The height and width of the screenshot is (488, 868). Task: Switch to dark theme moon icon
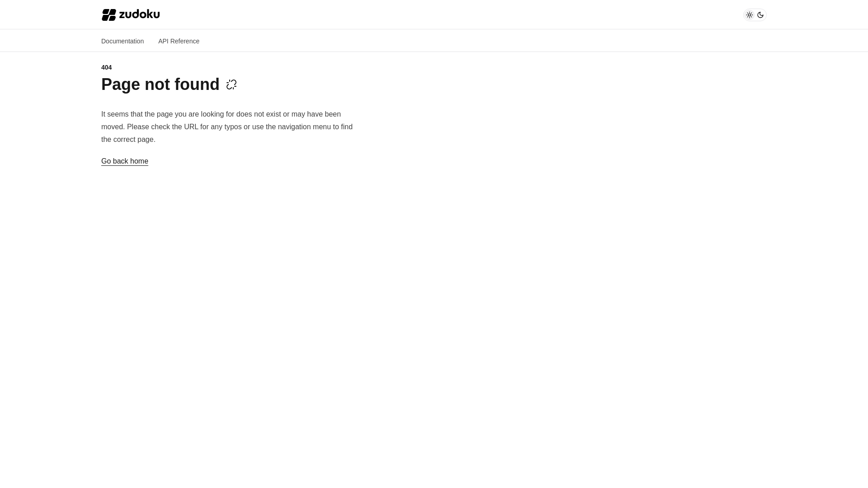(760, 15)
